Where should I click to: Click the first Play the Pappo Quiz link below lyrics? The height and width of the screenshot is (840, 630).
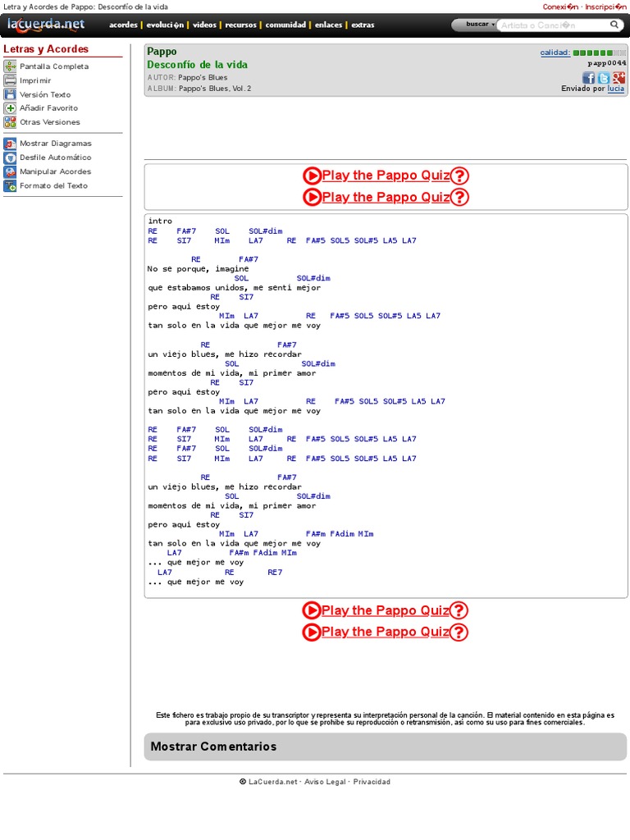386,610
